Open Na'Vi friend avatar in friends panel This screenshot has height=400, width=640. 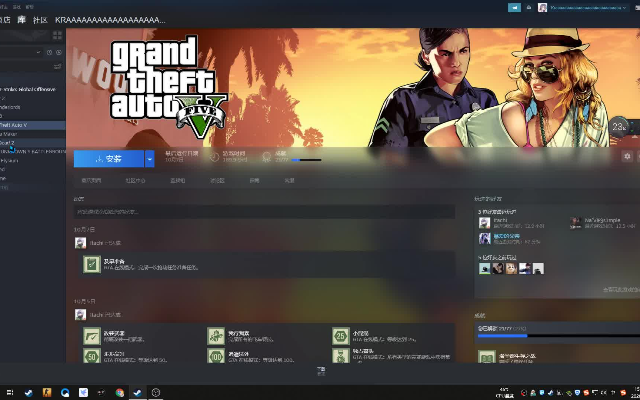click(576, 223)
